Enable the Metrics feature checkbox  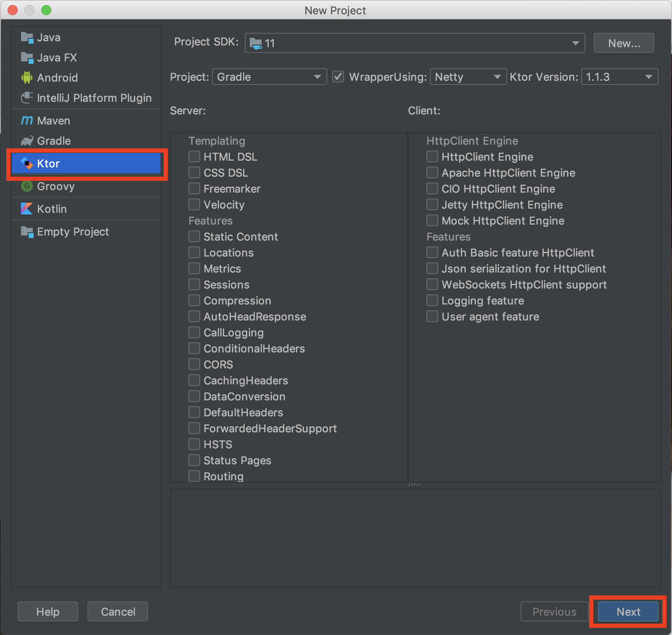pyautogui.click(x=194, y=269)
